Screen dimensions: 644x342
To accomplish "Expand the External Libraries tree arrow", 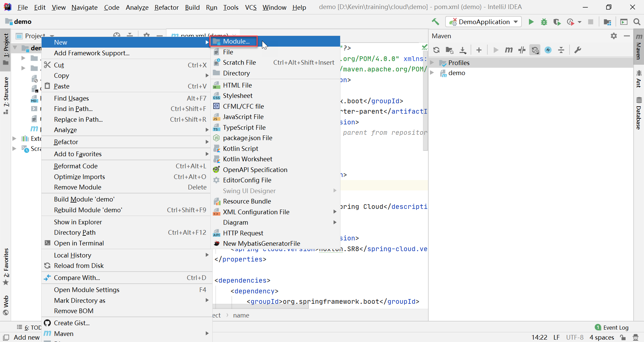I will (x=14, y=138).
